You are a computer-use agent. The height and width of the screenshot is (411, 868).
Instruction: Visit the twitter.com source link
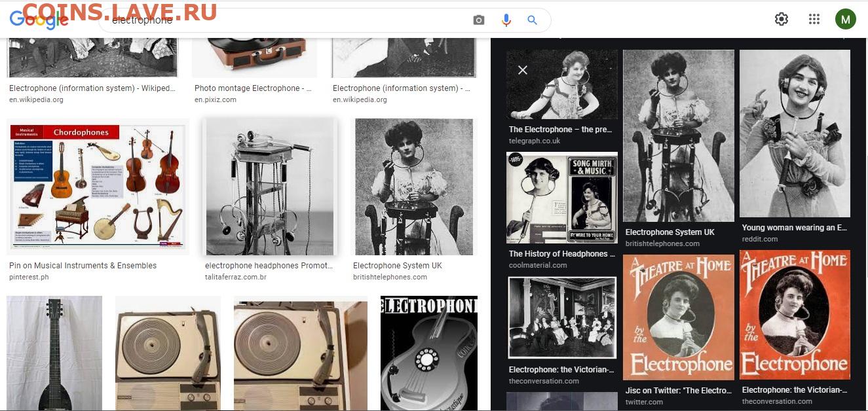pos(645,402)
